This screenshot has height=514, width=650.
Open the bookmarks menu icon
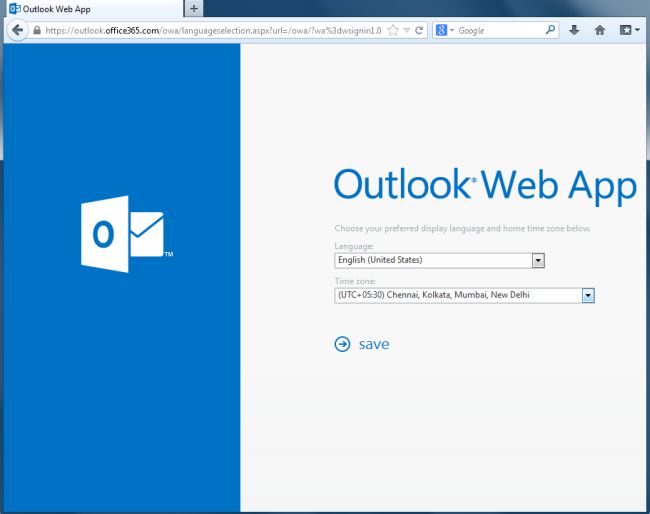tap(629, 30)
